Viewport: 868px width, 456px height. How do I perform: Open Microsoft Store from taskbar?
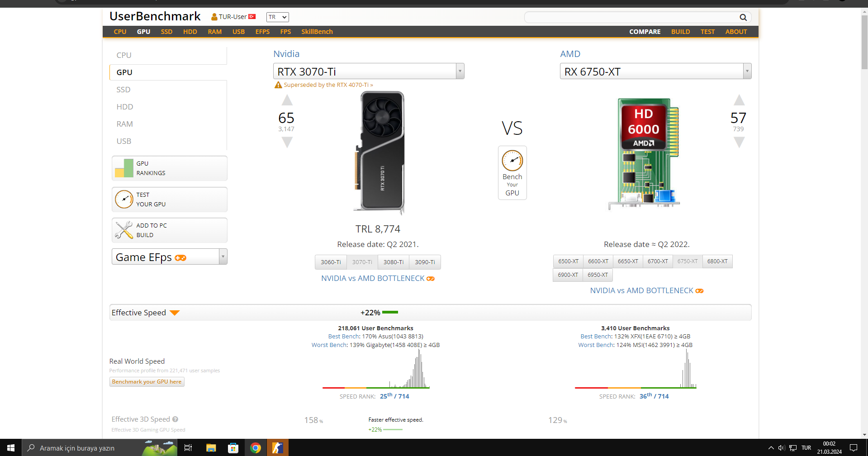point(233,448)
